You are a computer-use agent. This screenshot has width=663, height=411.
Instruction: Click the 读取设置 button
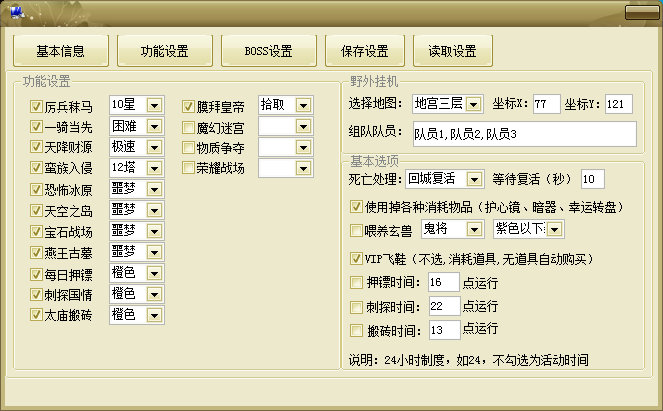click(453, 51)
